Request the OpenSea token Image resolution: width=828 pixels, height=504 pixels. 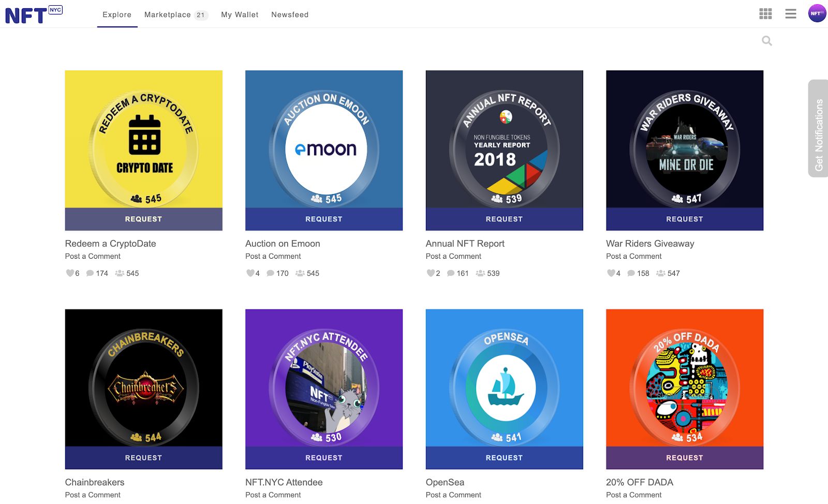(505, 458)
